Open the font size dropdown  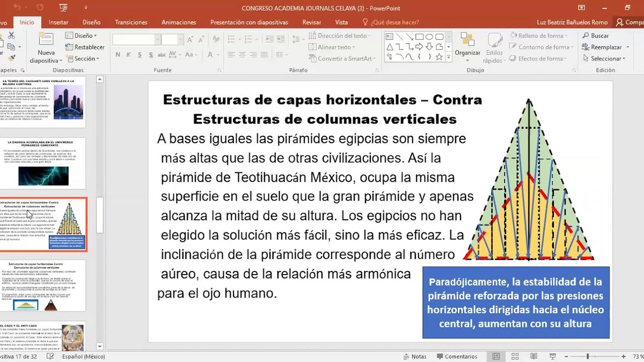click(181, 40)
